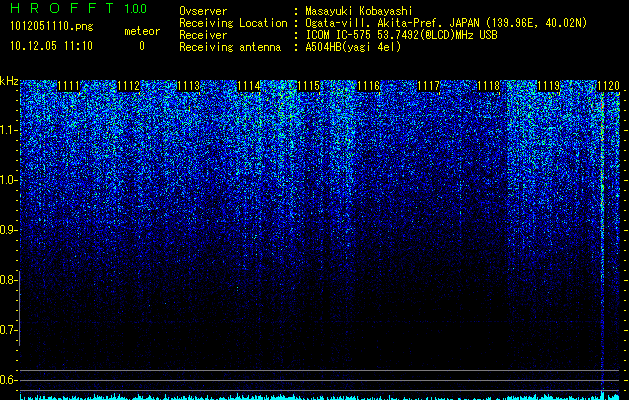
Task: Click the 0.6 frequency axis label
Action: 8,380
